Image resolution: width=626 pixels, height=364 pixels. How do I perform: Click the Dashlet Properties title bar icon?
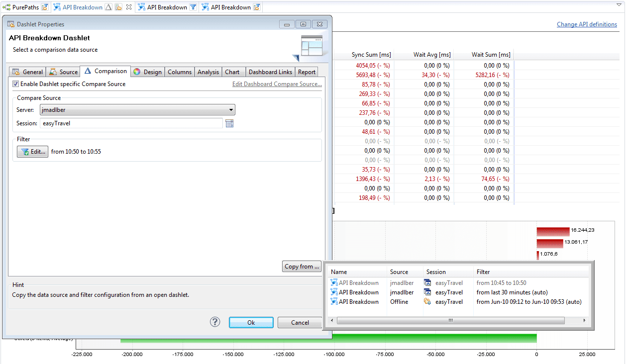(11, 24)
